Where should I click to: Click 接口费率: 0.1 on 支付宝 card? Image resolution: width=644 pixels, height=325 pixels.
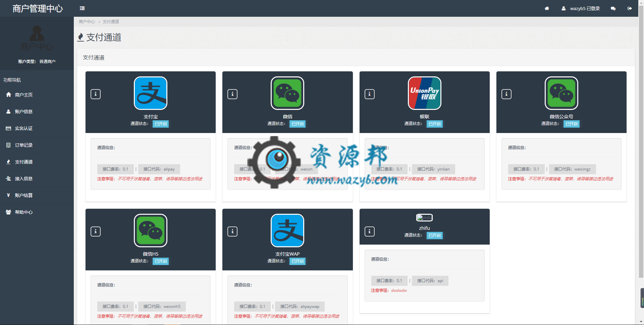click(115, 169)
